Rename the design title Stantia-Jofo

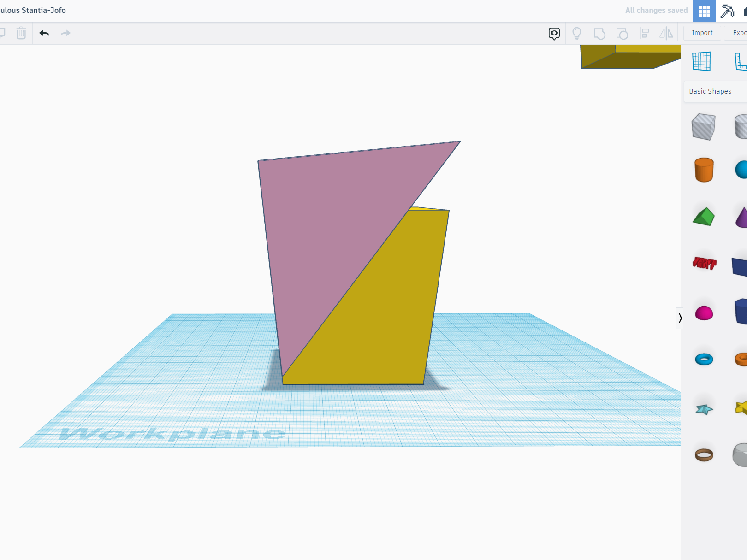point(33,10)
